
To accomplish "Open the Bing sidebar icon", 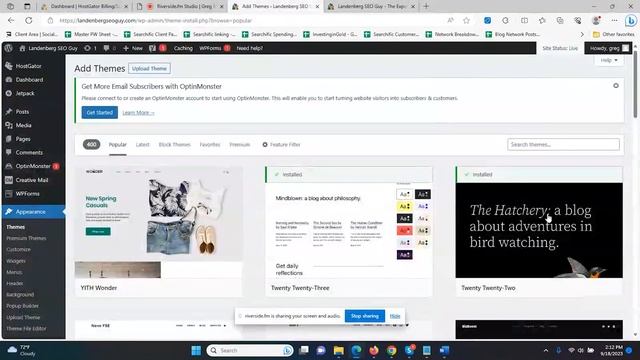I will point(631,20).
